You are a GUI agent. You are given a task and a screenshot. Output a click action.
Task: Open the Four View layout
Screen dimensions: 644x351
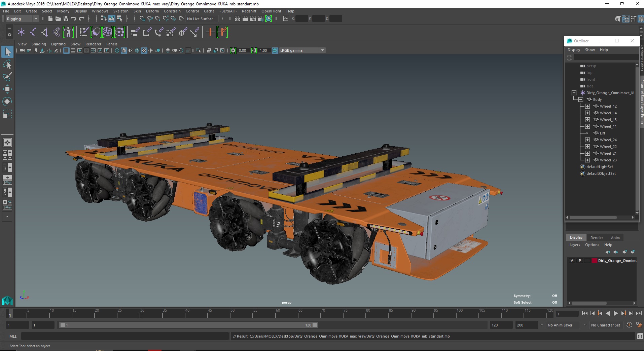[7, 155]
